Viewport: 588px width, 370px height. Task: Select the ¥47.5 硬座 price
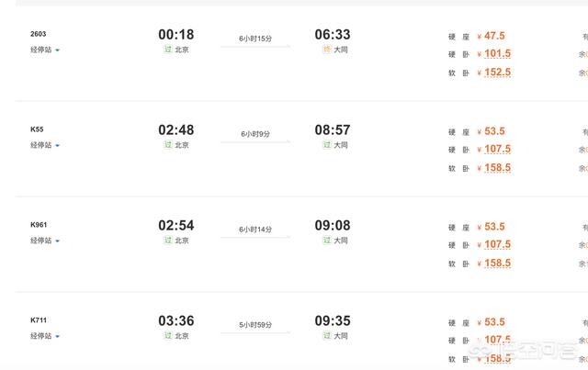click(x=493, y=36)
